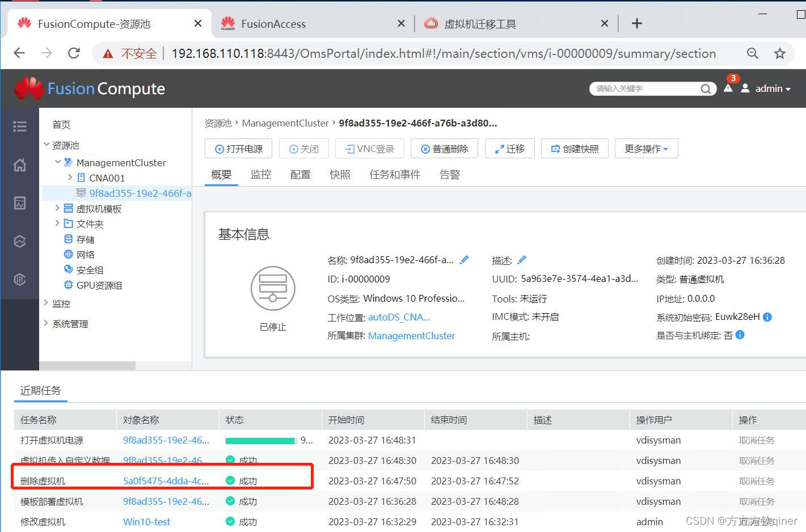Close the 虚拟机迁移工具 browser tab
The image size is (806, 532).
click(604, 23)
